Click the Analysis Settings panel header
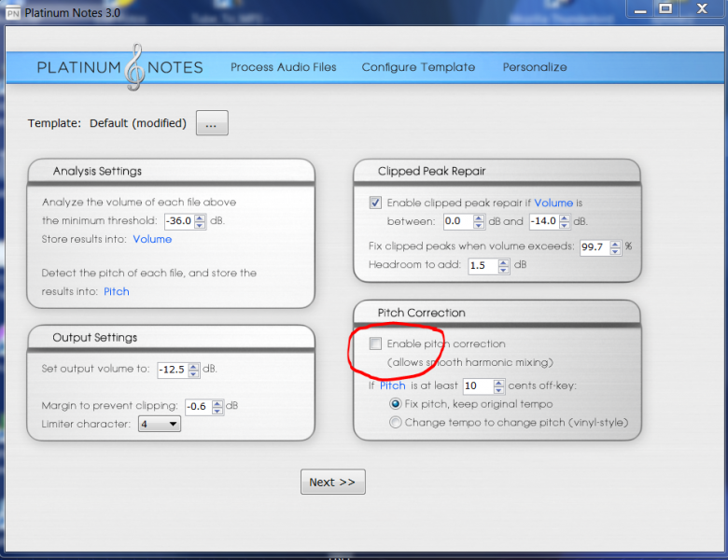728x560 pixels. 171,172
